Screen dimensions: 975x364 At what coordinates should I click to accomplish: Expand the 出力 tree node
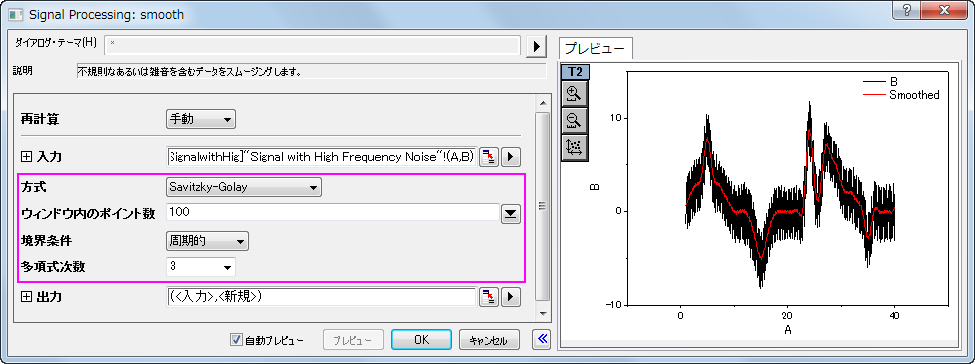click(26, 297)
